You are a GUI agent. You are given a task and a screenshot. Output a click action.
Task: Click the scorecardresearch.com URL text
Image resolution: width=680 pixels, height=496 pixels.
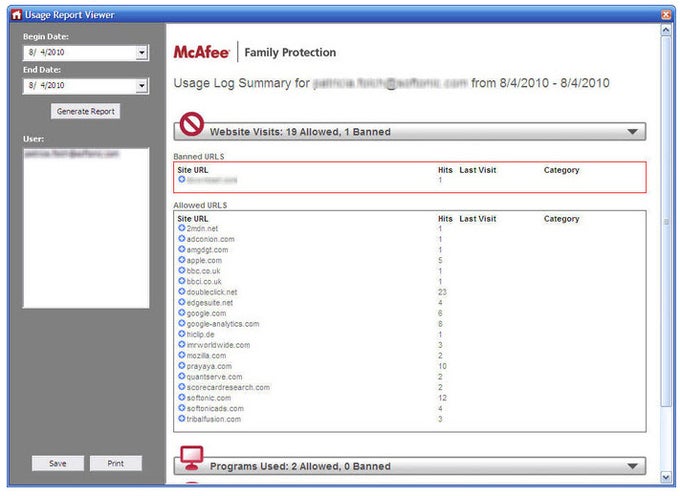(228, 387)
